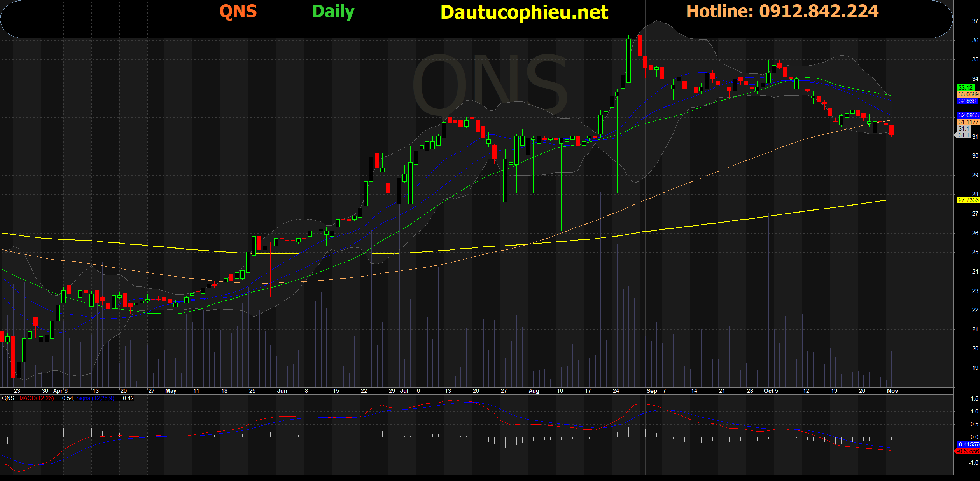Select the orange 31.1177 price tag
Viewport: 980px width, 481px height.
(x=968, y=122)
